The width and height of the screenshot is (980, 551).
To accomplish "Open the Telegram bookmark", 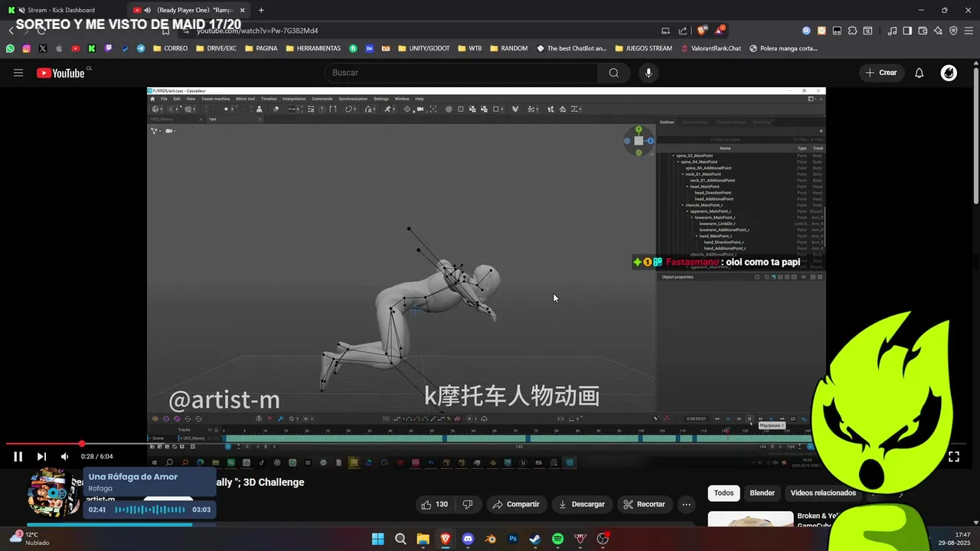I will click(141, 48).
